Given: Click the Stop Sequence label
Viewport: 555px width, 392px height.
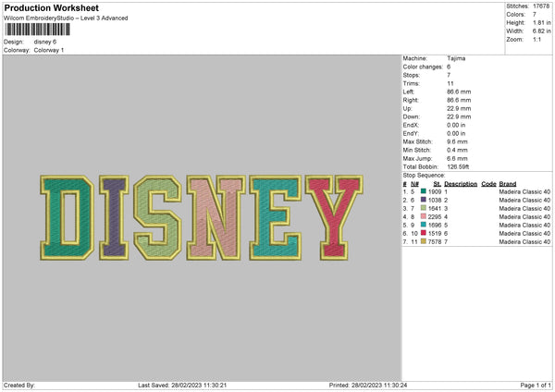Looking at the screenshot, I should click(x=424, y=176).
